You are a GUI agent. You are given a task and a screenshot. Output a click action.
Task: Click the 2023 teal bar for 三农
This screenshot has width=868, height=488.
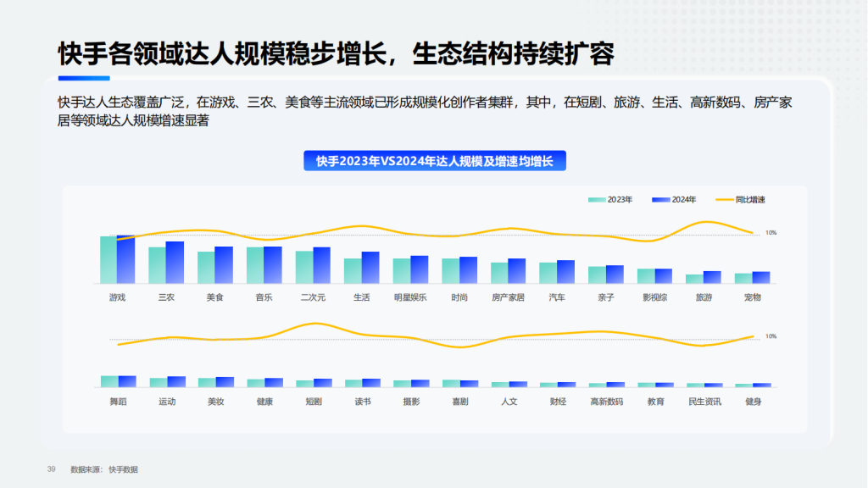(157, 265)
